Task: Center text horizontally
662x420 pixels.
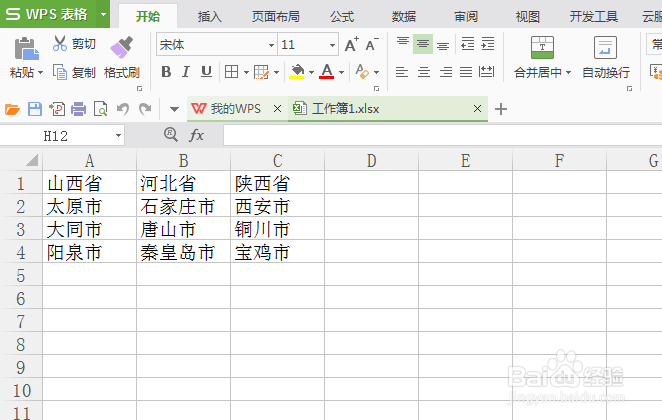Action: (423, 72)
